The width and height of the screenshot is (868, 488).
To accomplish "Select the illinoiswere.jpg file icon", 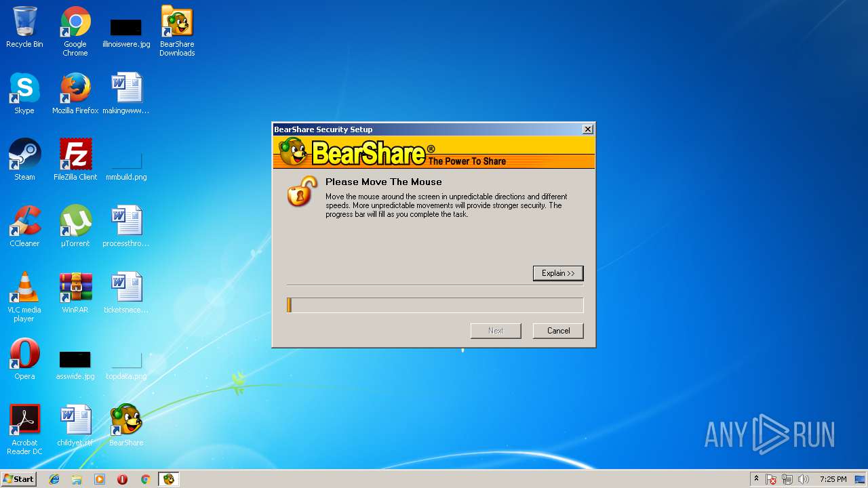I will (126, 31).
